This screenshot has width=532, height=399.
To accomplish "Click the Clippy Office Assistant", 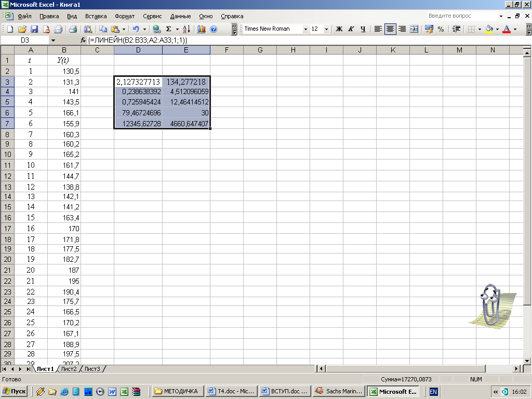I will coord(492,305).
